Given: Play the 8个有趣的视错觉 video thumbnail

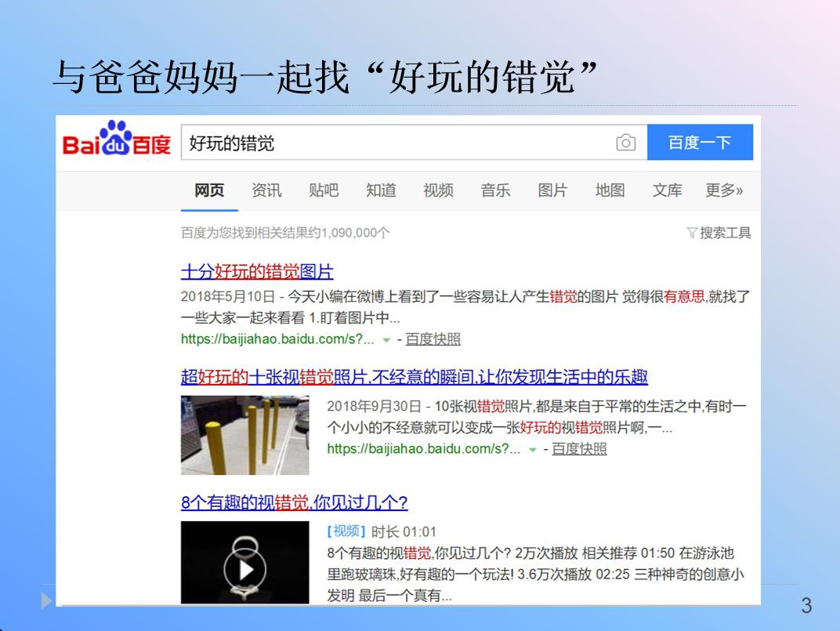Looking at the screenshot, I should point(244,562).
